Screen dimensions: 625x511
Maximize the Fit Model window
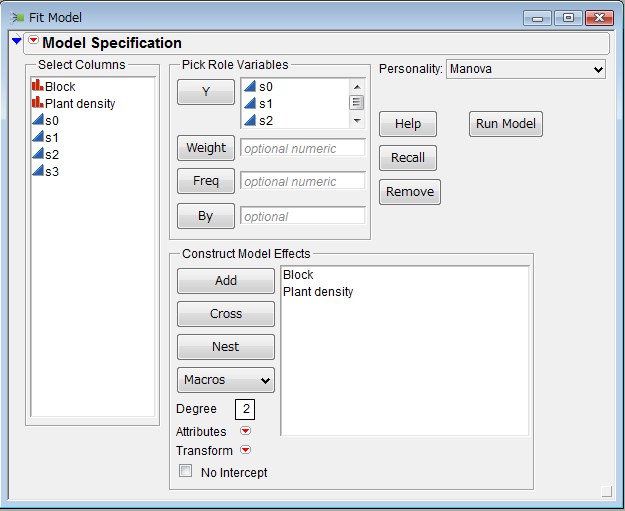(568, 18)
